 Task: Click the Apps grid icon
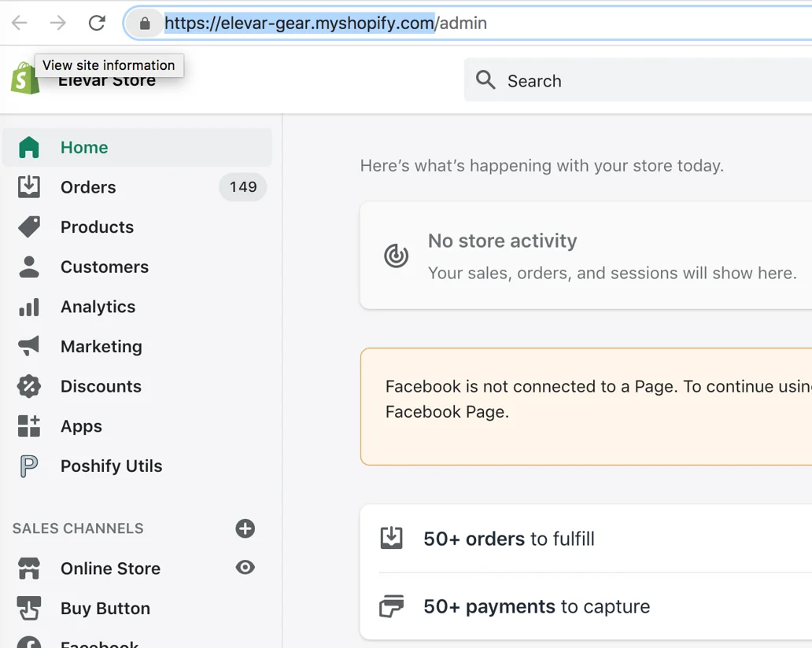click(x=29, y=426)
